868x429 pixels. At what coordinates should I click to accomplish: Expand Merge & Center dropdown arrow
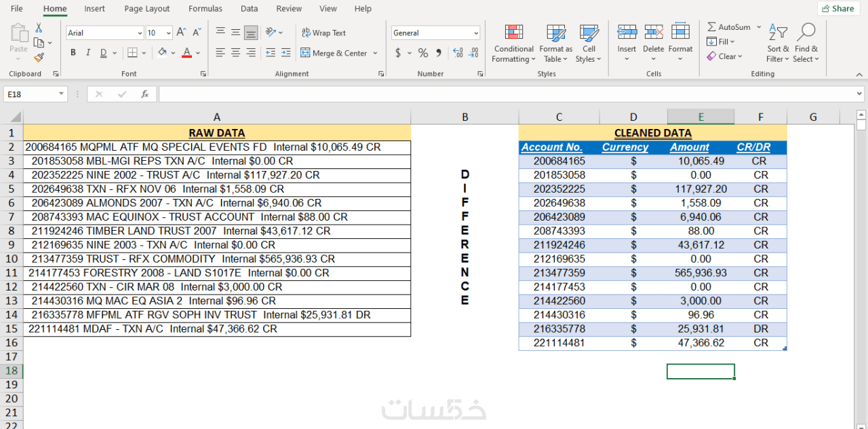point(374,53)
